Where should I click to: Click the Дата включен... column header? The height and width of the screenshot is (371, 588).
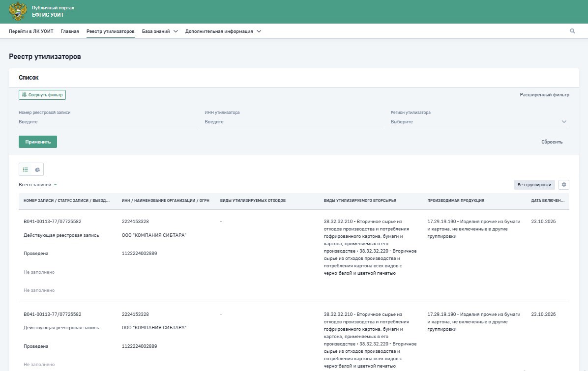(x=548, y=201)
